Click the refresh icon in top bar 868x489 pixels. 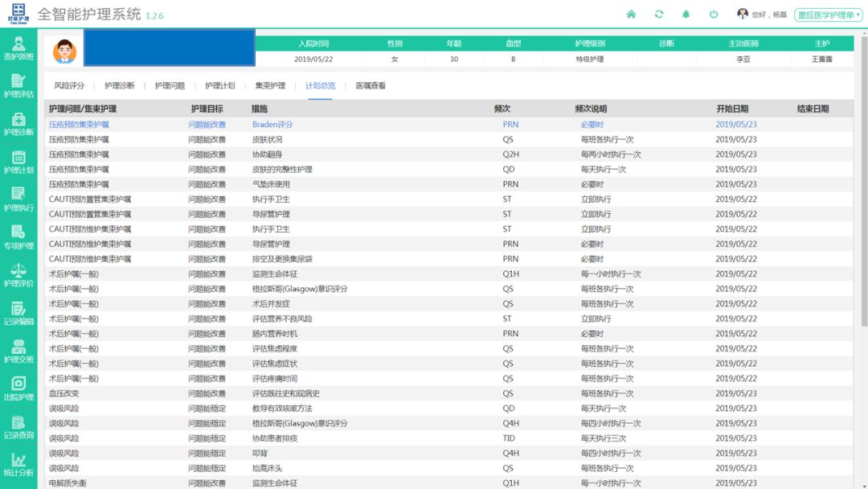659,14
